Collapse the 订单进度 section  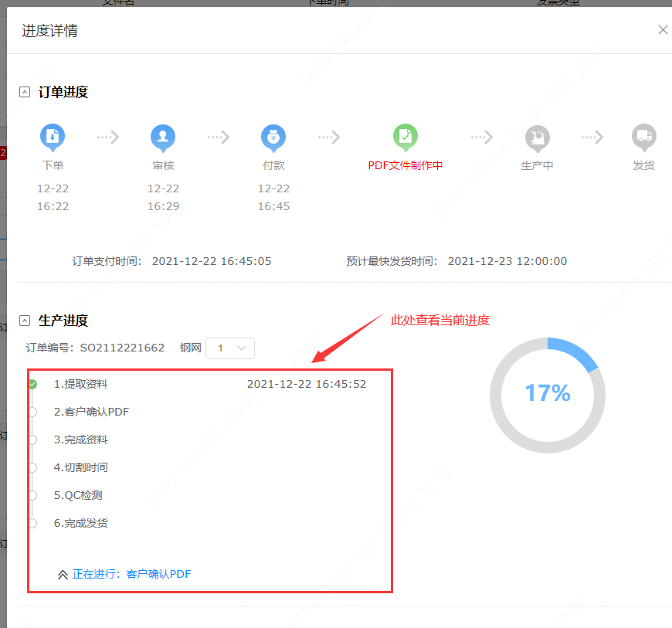(x=25, y=92)
